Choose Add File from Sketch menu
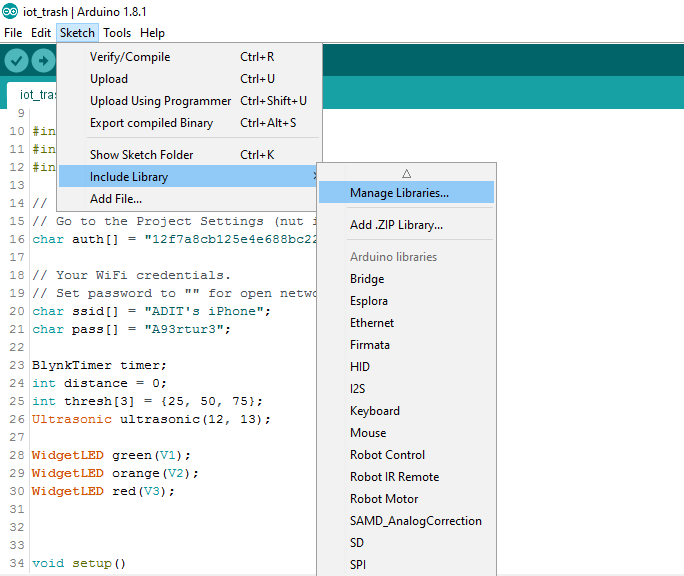Screen dimensions: 684x576 (116, 199)
